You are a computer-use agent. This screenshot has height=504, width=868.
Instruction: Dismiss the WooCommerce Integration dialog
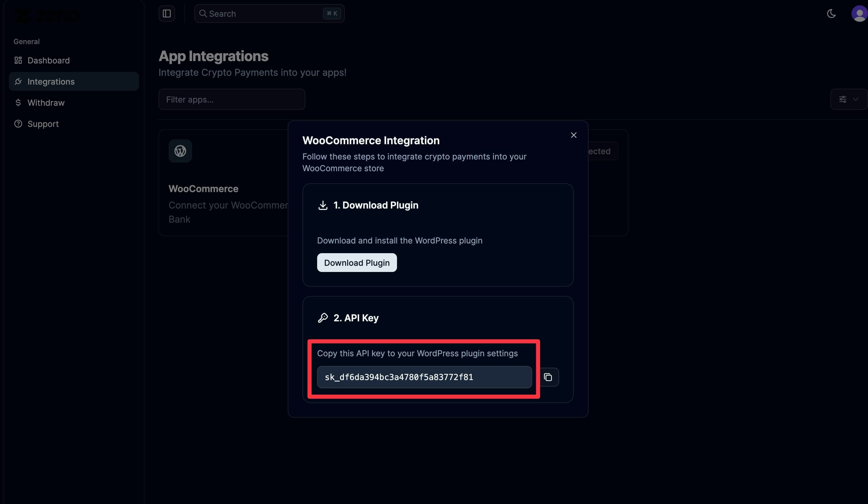coord(573,135)
